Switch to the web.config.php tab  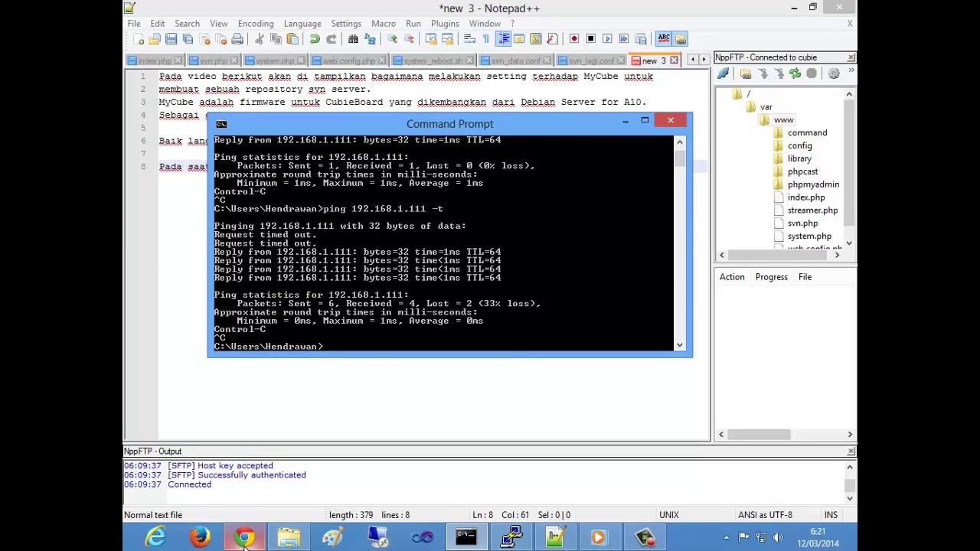349,60
